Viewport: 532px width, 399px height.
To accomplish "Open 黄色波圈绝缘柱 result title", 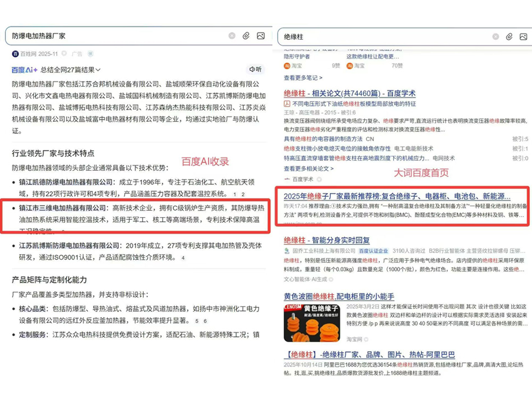I will (338, 296).
